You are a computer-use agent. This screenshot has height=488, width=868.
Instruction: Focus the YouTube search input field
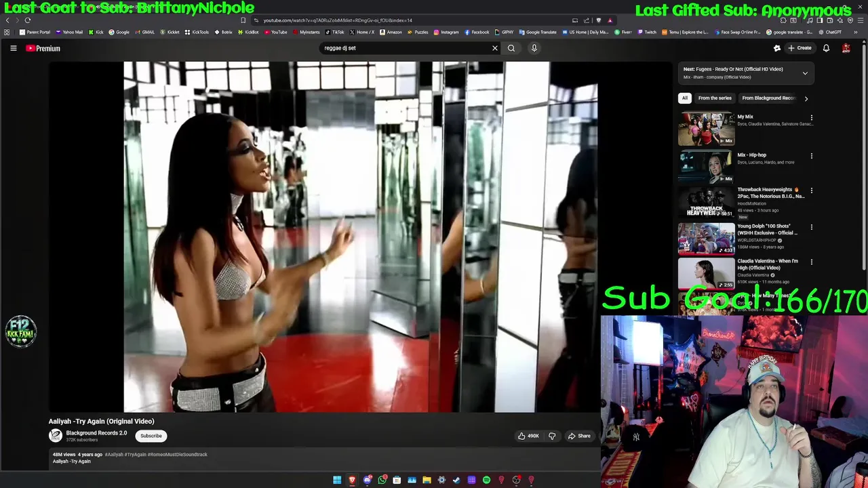click(406, 48)
